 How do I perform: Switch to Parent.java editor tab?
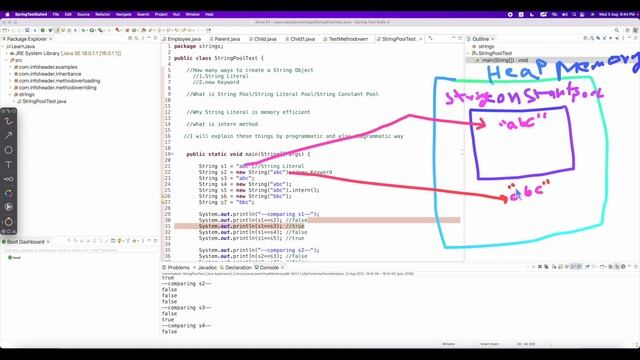point(225,39)
